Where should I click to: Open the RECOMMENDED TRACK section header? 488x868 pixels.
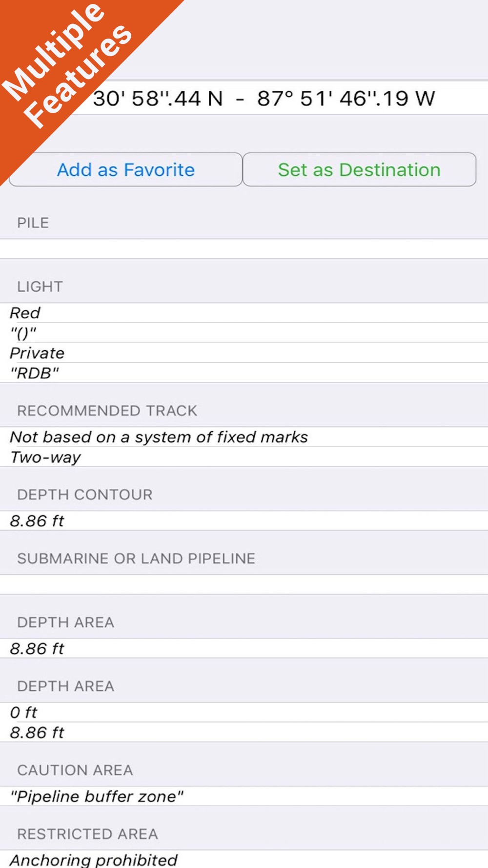(107, 411)
